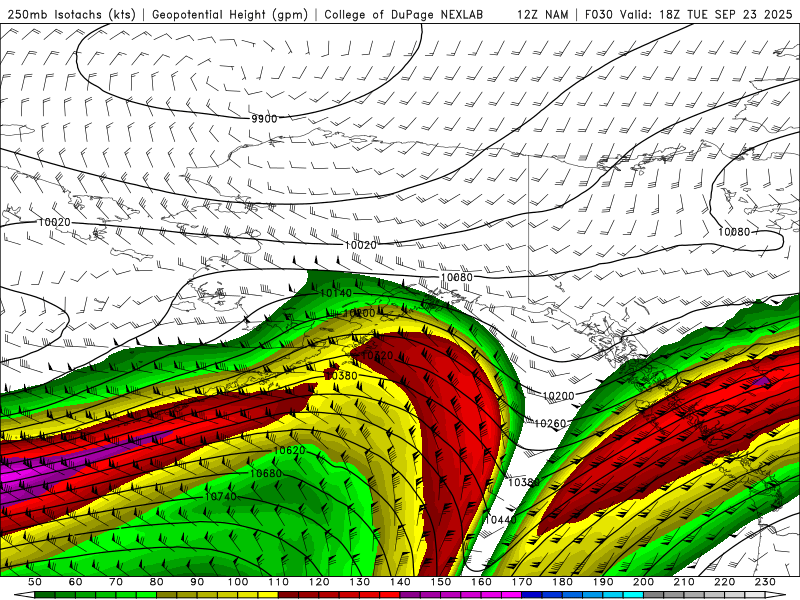Select 'College of DuPage NEXLAB' header text
Image resolution: width=800 pixels, height=600 pixels.
[403, 14]
